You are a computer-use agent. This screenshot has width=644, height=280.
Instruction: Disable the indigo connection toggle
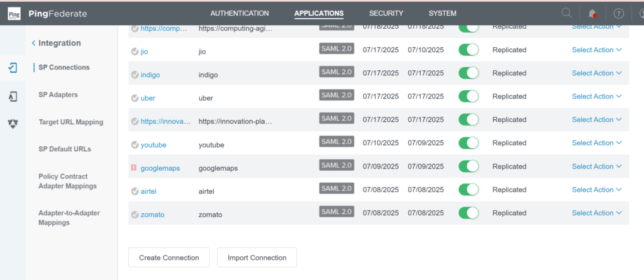(x=469, y=73)
